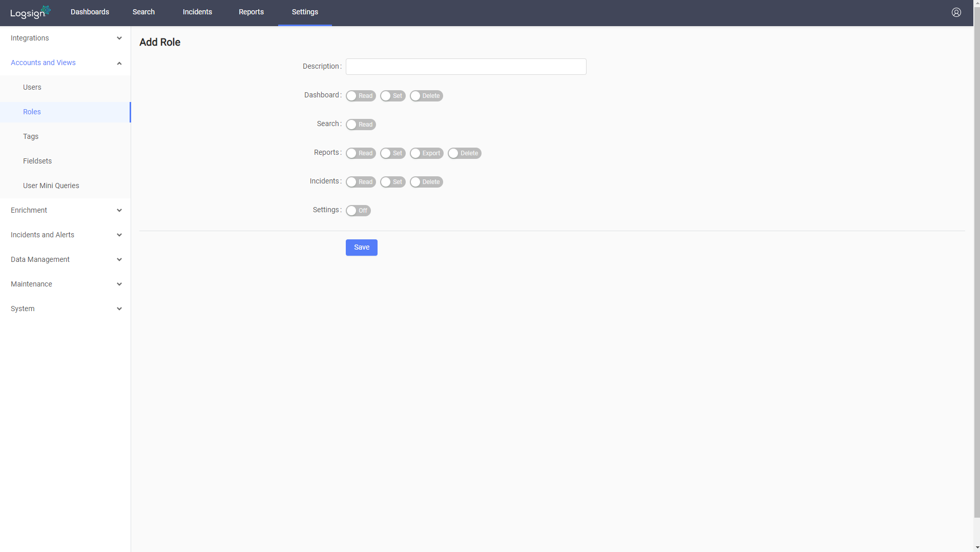Click the scrollbar down arrow
Image resolution: width=980 pixels, height=552 pixels.
tap(976, 548)
